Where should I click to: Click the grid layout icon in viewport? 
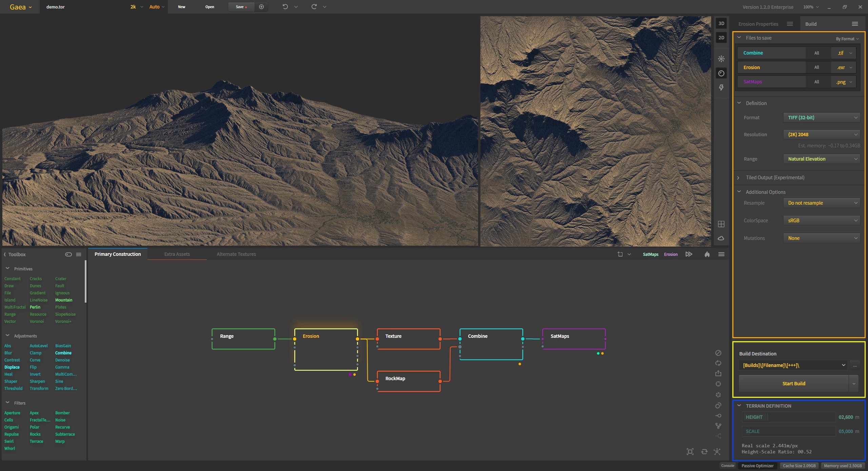721,224
